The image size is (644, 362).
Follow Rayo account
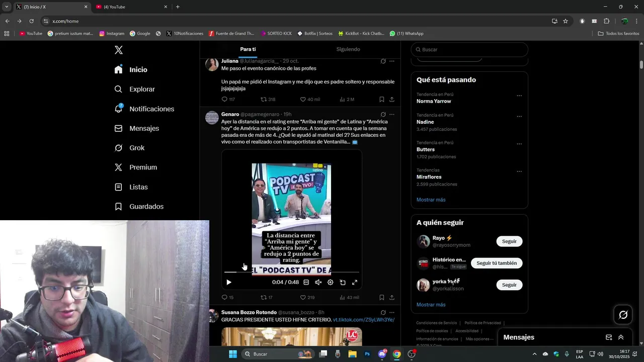(x=509, y=241)
